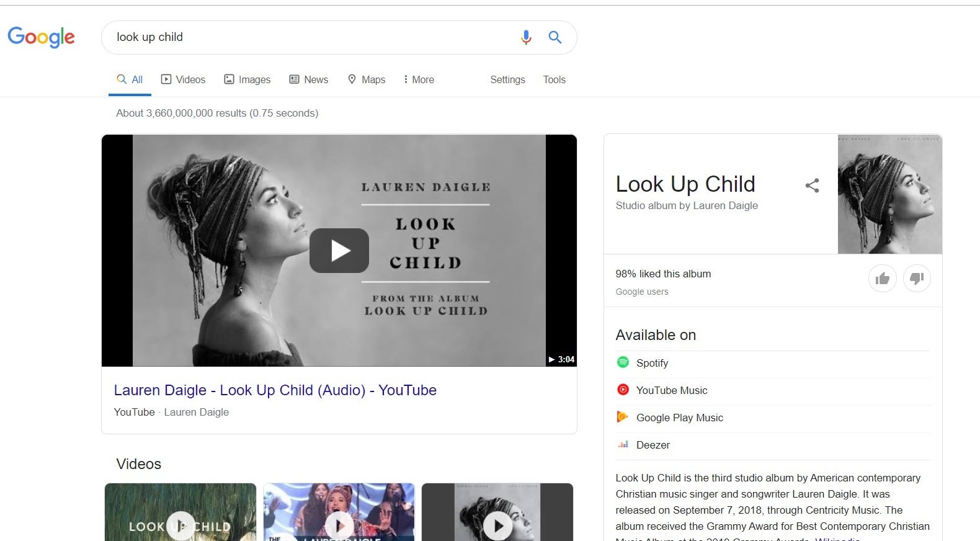Expand the More search options menu
980x541 pixels.
(x=419, y=79)
